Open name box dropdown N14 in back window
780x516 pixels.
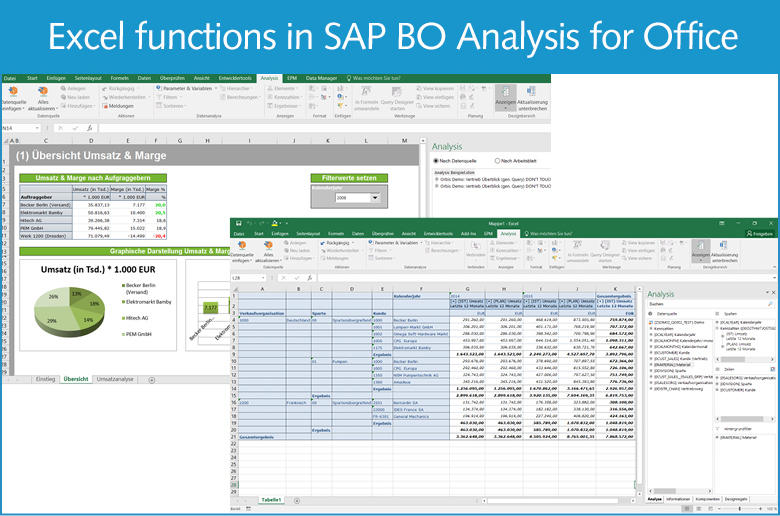coord(37,128)
